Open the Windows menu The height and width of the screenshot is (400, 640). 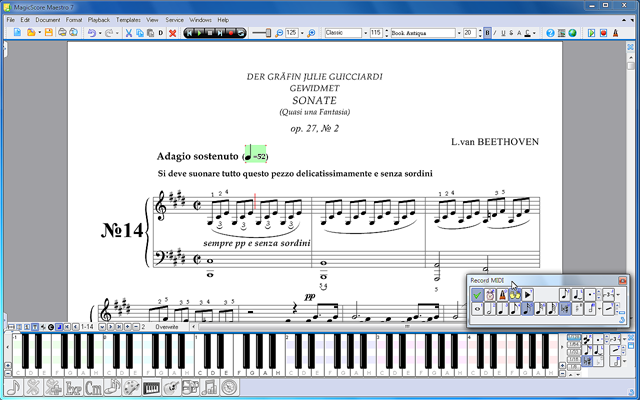(x=200, y=20)
